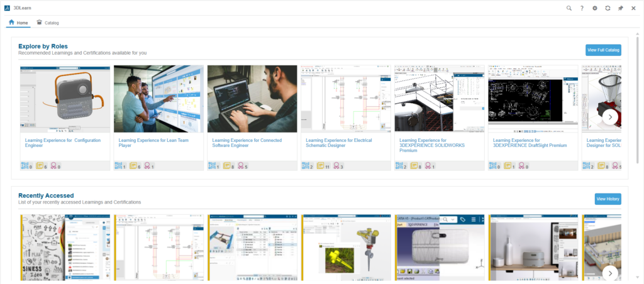This screenshot has height=284, width=644.
Task: Click the recently accessed sprinkler model thumbnail
Action: click(x=346, y=248)
